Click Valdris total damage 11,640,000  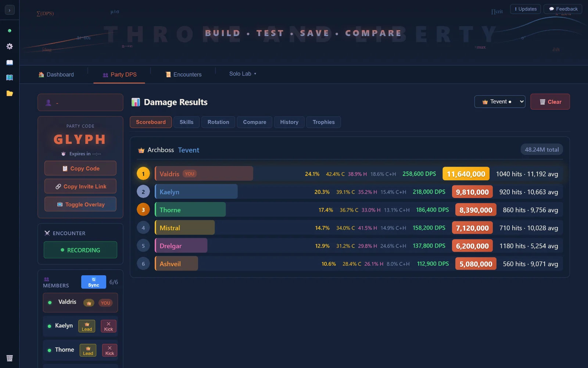(466, 174)
